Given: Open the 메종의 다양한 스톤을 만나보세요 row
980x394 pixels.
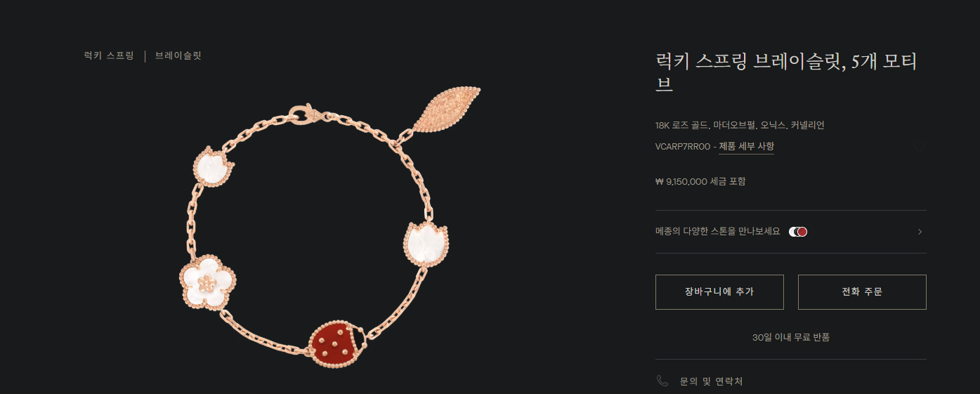Looking at the screenshot, I should point(790,232).
